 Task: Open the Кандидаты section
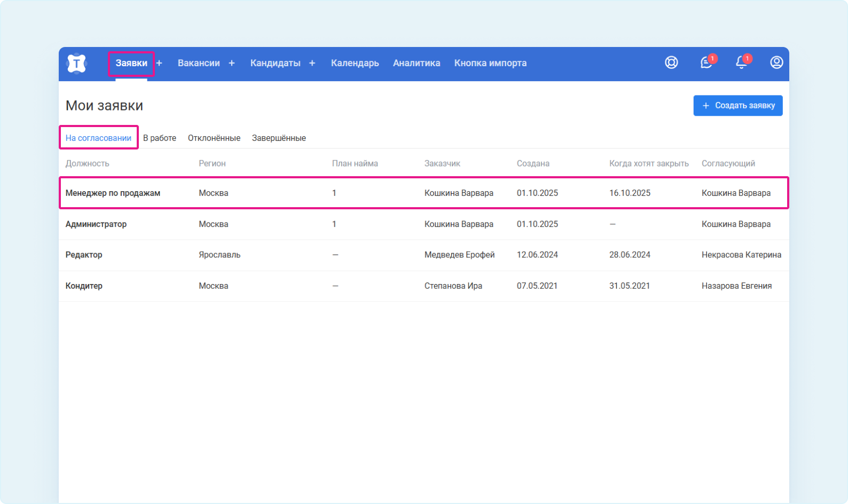tap(275, 63)
